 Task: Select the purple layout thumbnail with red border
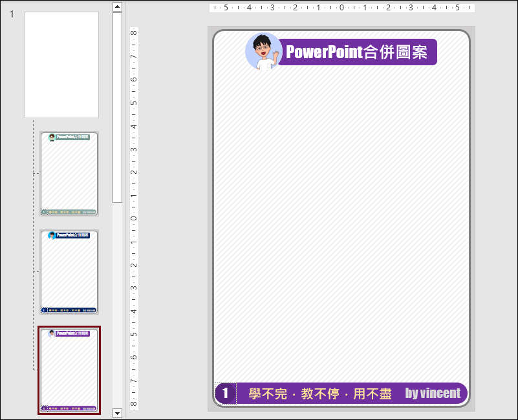pyautogui.click(x=69, y=370)
